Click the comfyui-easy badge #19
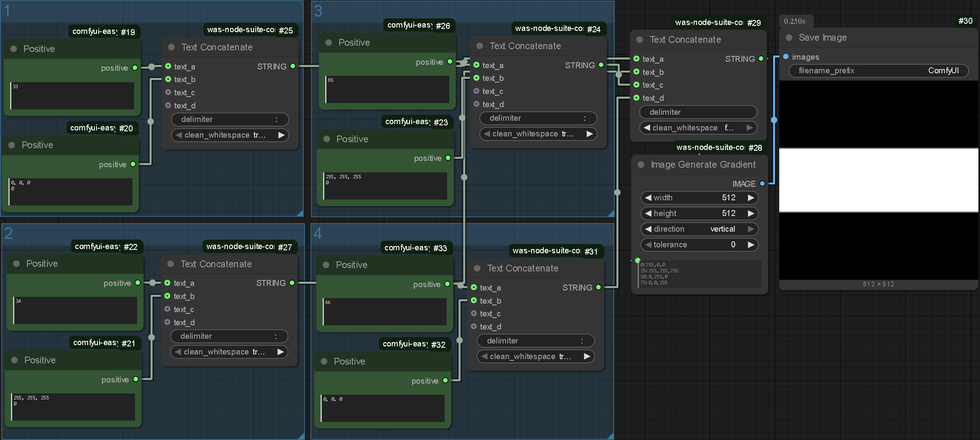 click(x=104, y=31)
